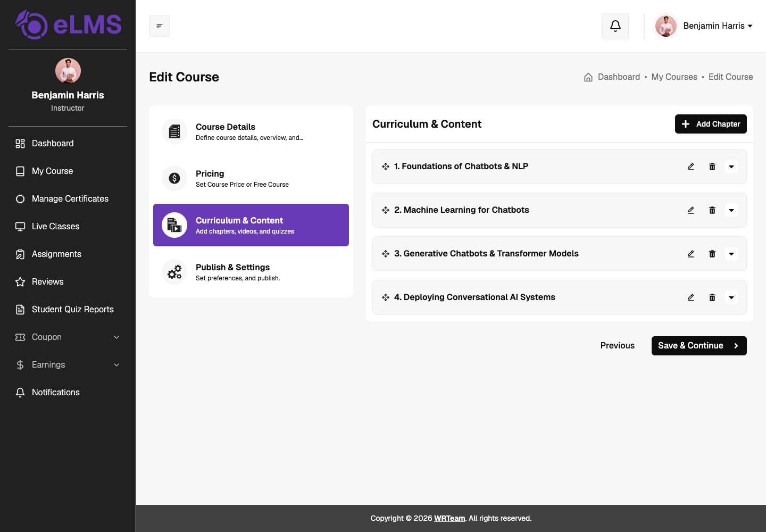Screen dimensions: 766x532
Task: Edit chapter 2 Machine Learning for Chatbots
Action: pyautogui.click(x=691, y=210)
